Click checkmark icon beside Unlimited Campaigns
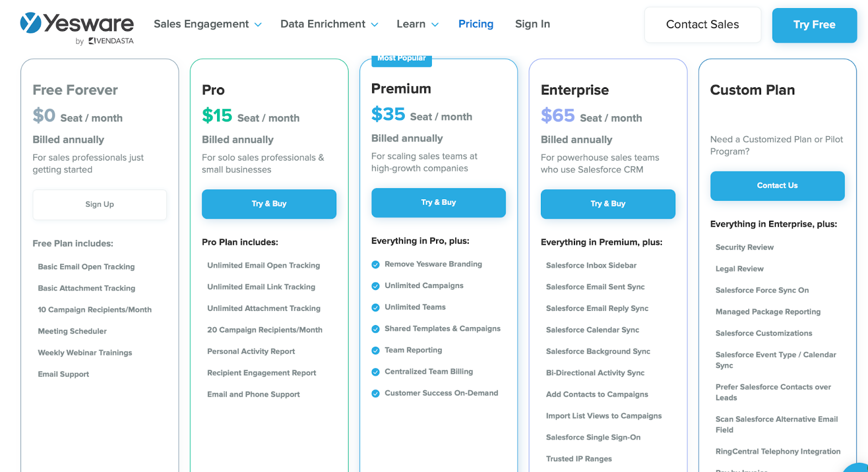 [x=375, y=286]
